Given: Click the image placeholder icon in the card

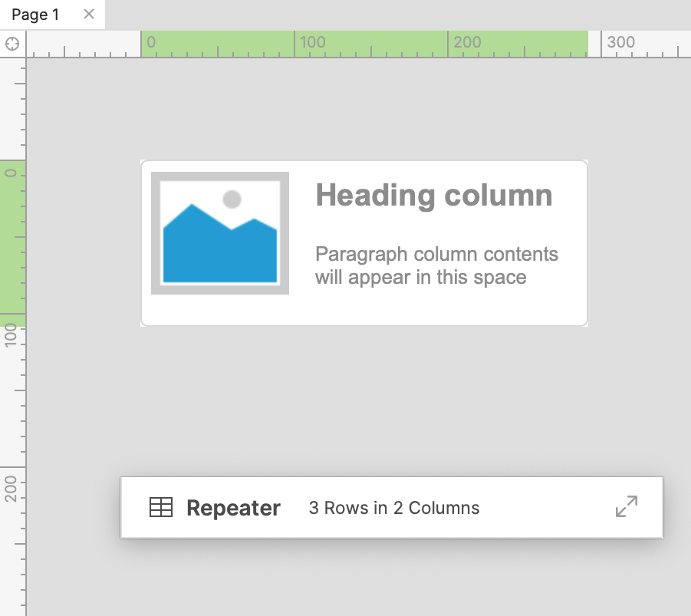Looking at the screenshot, I should click(x=220, y=233).
